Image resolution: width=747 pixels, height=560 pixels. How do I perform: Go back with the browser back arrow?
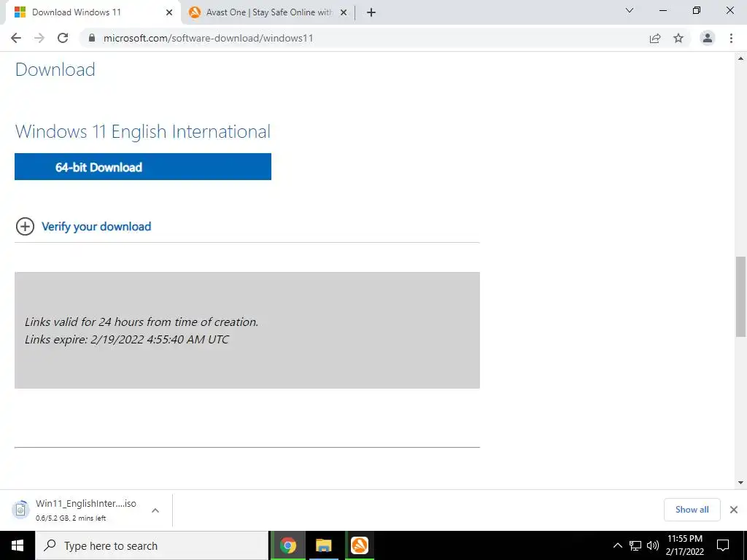coord(16,38)
